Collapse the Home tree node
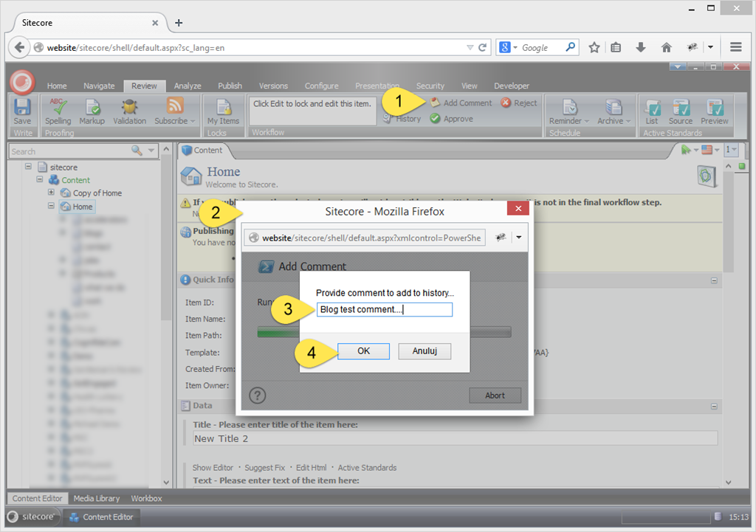The width and height of the screenshot is (756, 532). (52, 207)
